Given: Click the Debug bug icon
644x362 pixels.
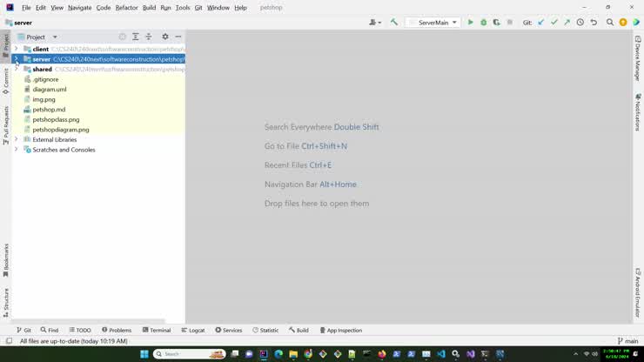Looking at the screenshot, I should 484,23.
